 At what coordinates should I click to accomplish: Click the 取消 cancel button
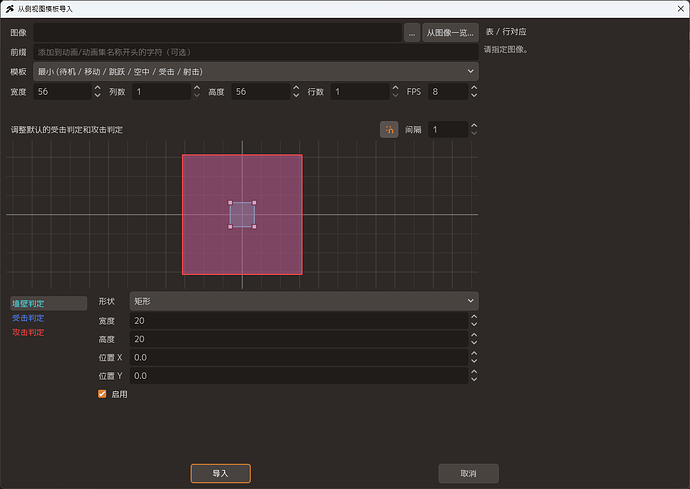pyautogui.click(x=468, y=473)
